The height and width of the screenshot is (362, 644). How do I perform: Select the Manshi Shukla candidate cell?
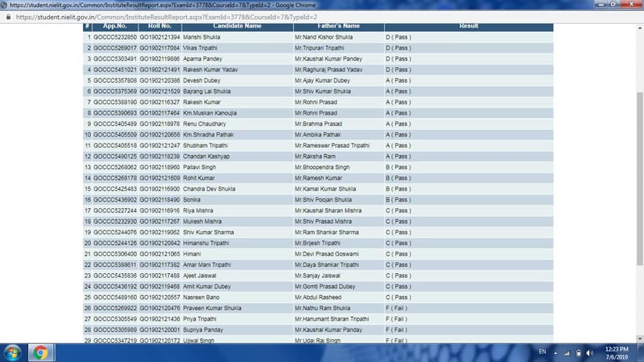(x=201, y=37)
